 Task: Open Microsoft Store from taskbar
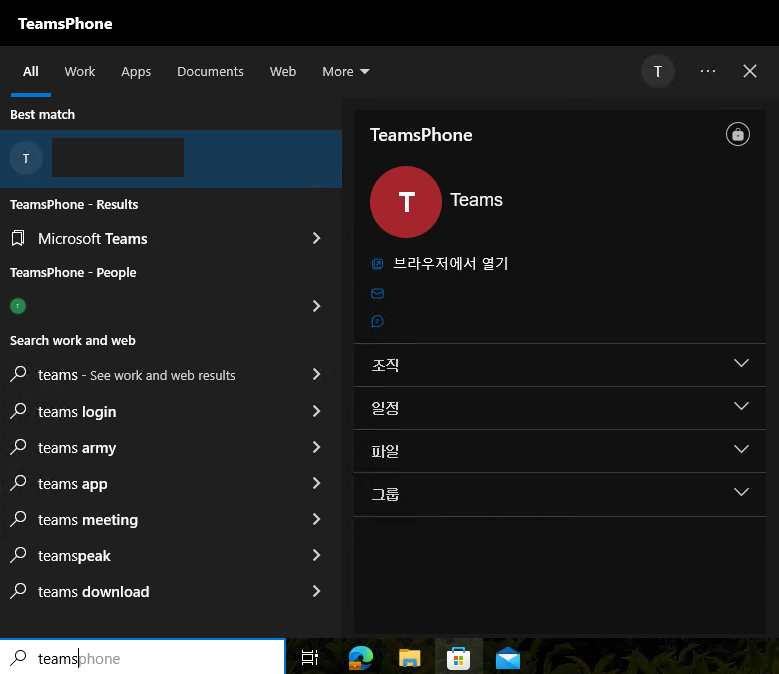[459, 659]
